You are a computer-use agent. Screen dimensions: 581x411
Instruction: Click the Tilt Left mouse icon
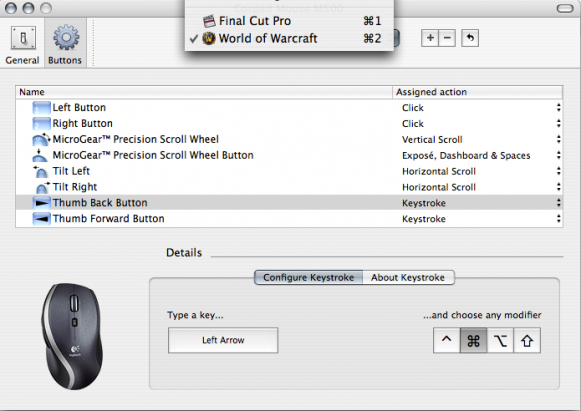pyautogui.click(x=40, y=172)
